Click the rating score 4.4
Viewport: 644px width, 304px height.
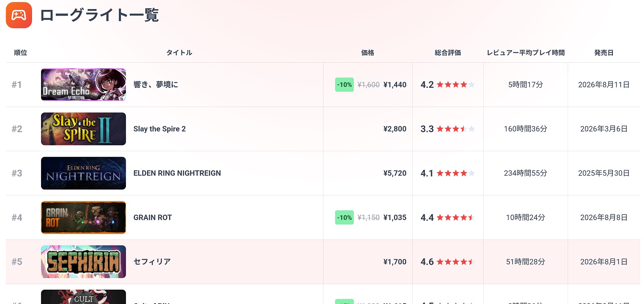pos(427,218)
